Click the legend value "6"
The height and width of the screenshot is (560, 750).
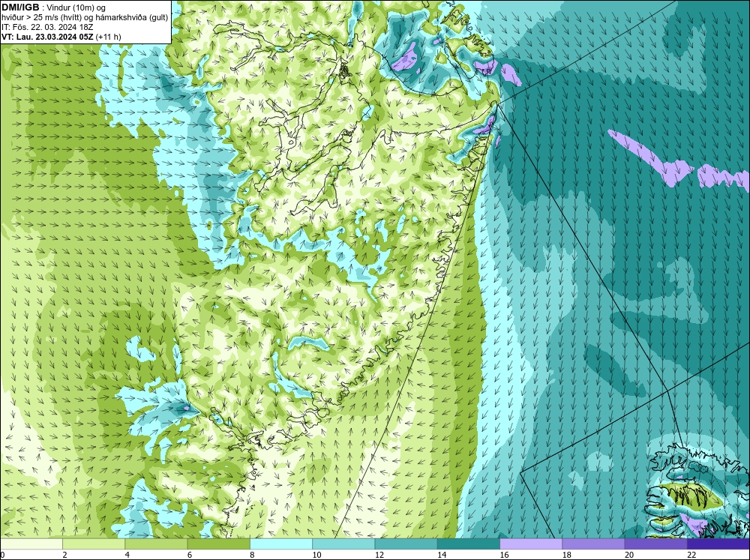coord(190,555)
